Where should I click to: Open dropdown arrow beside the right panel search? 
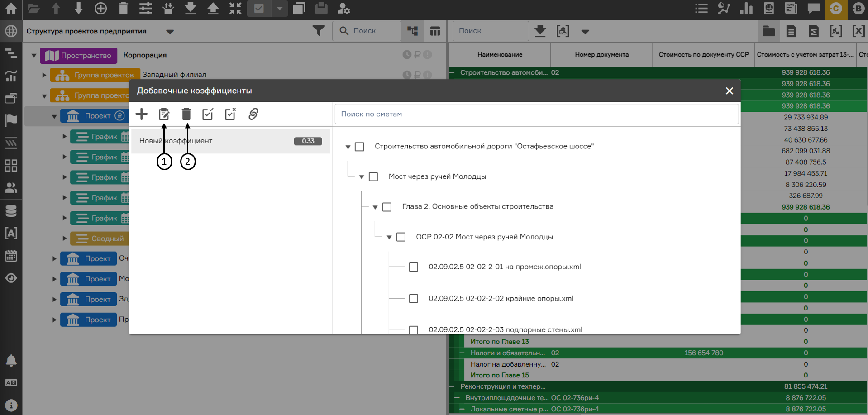[x=585, y=32]
